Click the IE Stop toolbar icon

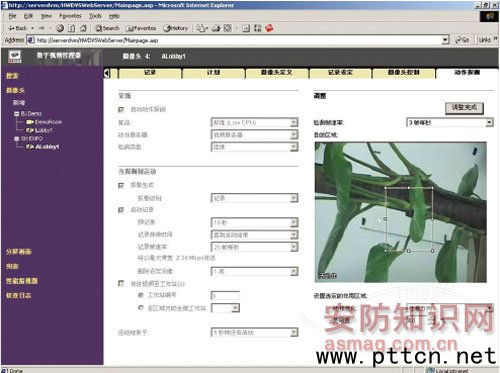60,28
